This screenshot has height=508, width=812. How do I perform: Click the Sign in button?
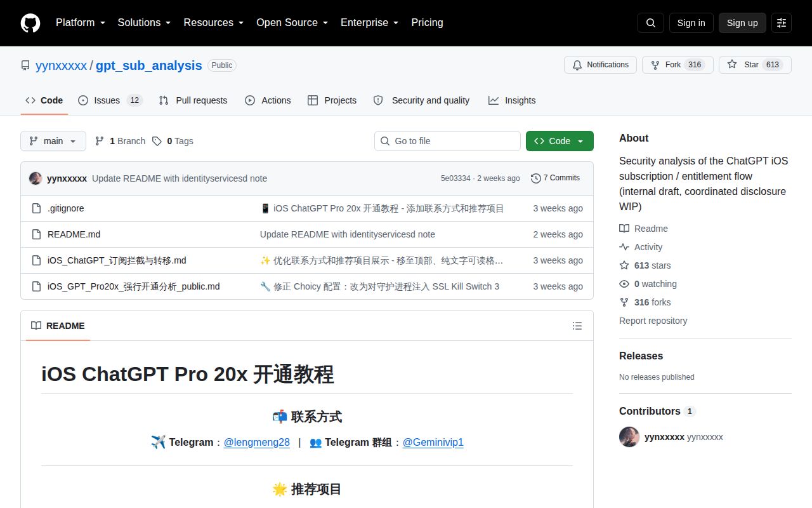click(x=691, y=23)
